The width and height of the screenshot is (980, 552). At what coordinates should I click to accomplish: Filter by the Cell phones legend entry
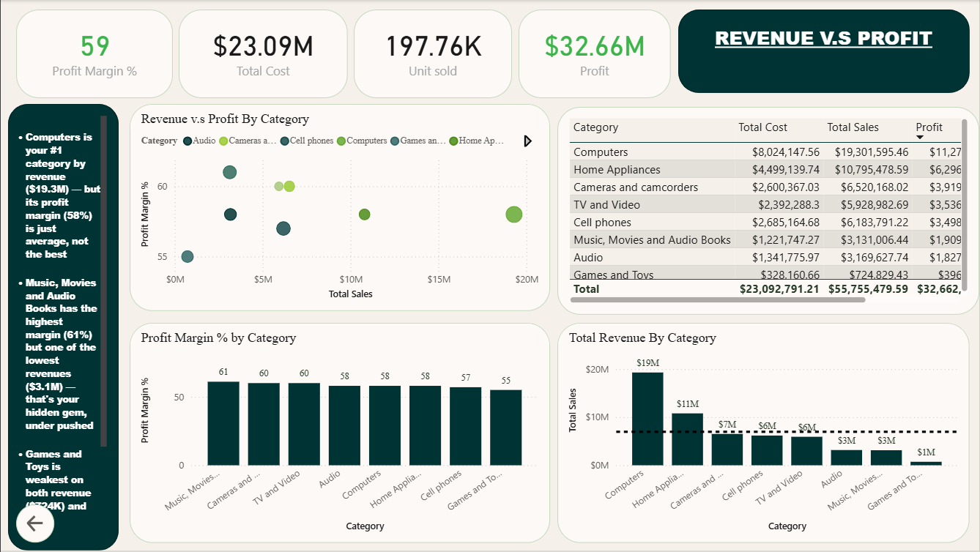(x=306, y=141)
